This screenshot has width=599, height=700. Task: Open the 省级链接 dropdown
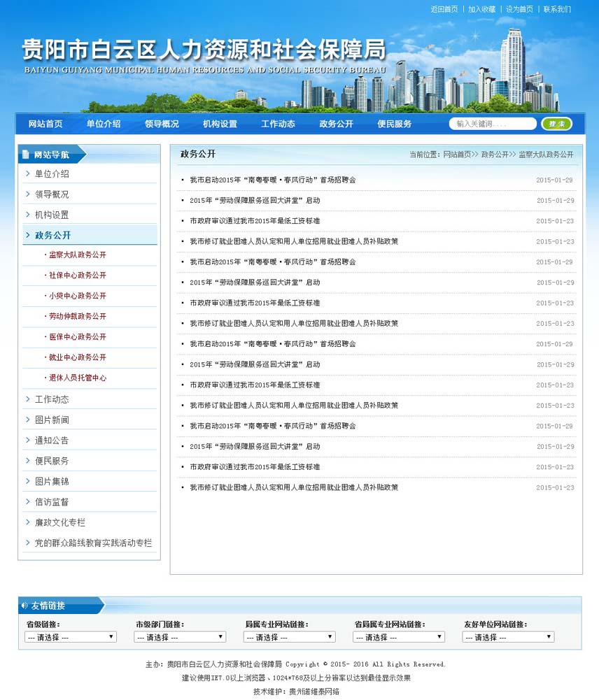tap(70, 637)
